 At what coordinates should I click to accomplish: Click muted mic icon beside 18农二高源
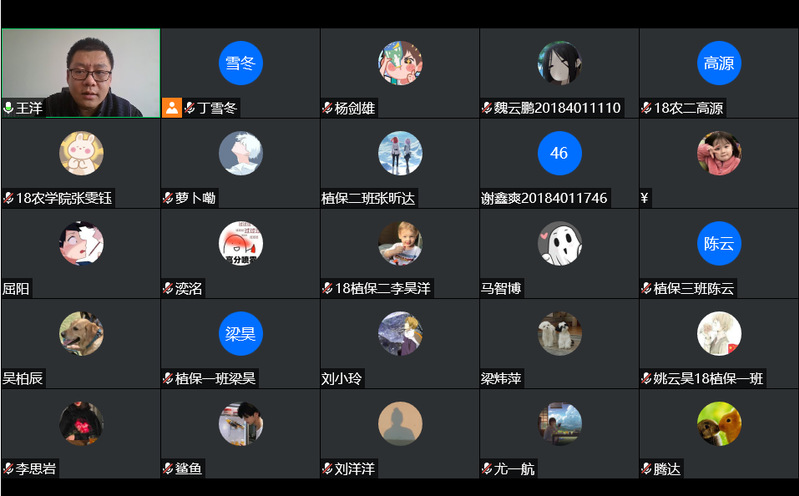click(x=646, y=108)
